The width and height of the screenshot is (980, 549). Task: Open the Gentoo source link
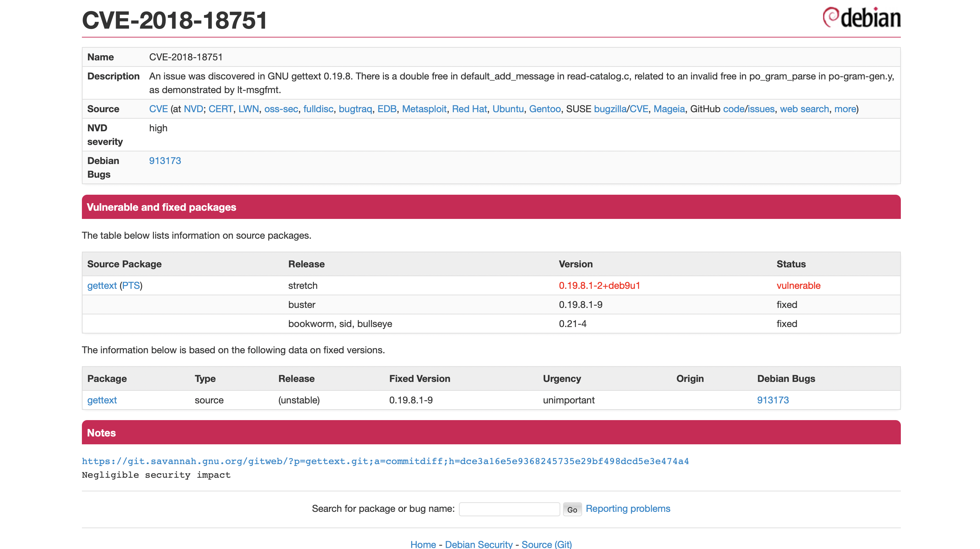coord(545,109)
